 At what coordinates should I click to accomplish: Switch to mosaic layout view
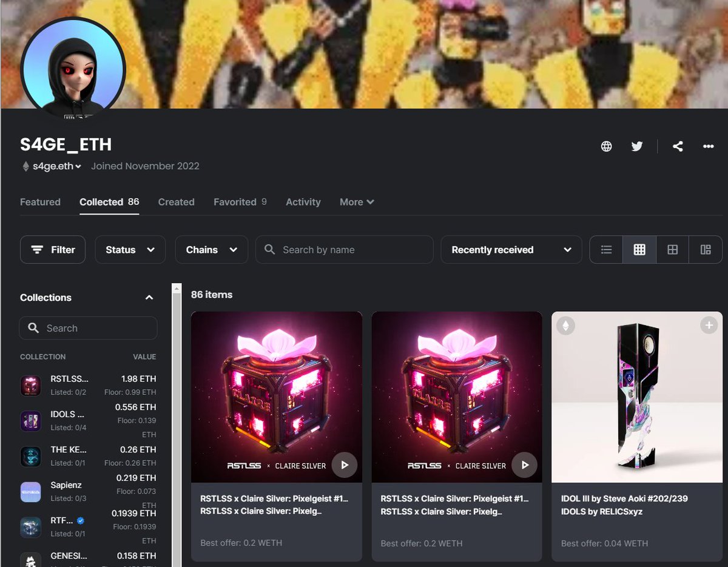(x=706, y=249)
